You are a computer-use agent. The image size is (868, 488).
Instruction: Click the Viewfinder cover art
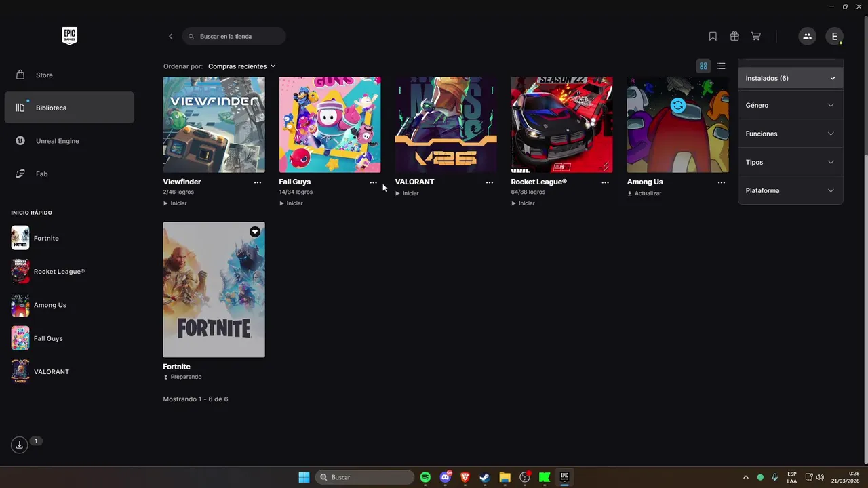(x=214, y=125)
